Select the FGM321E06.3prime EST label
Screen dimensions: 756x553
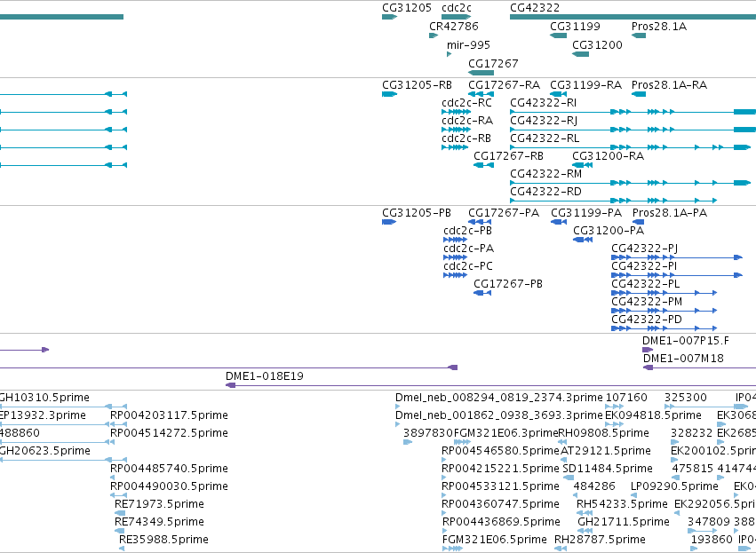coord(505,433)
